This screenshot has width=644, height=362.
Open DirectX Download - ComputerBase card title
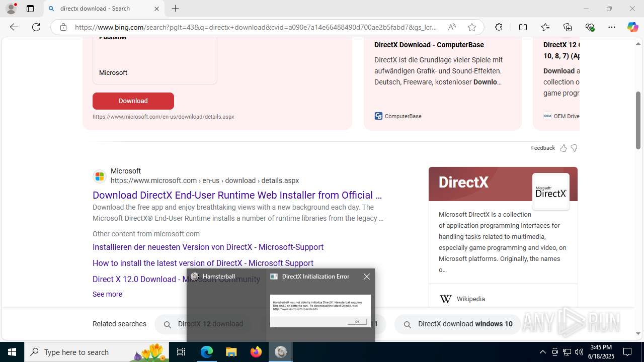[x=429, y=45]
